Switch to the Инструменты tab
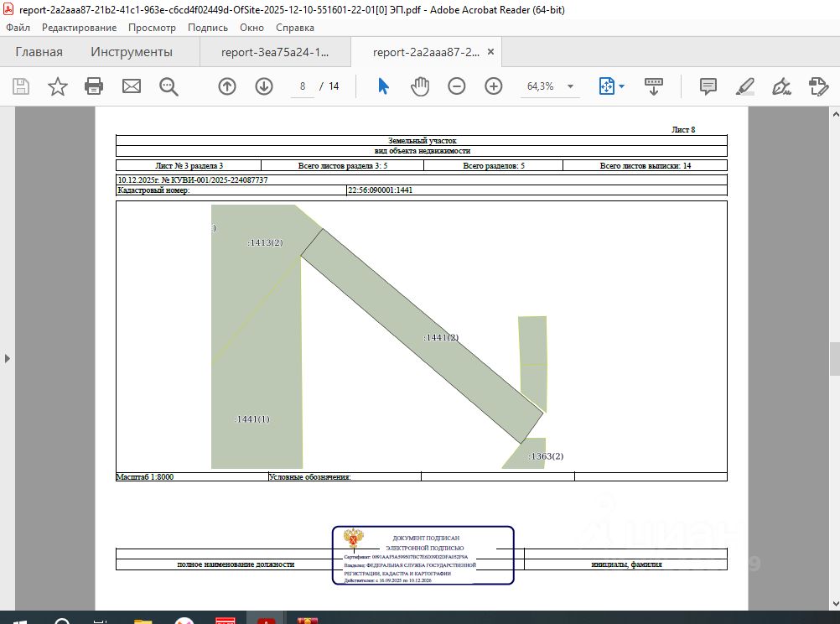The width and height of the screenshot is (840, 624). (x=132, y=52)
